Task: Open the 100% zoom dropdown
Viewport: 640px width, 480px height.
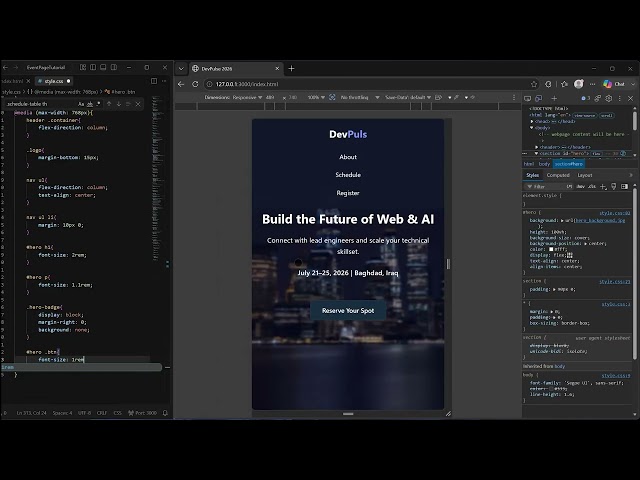Action: click(x=316, y=98)
